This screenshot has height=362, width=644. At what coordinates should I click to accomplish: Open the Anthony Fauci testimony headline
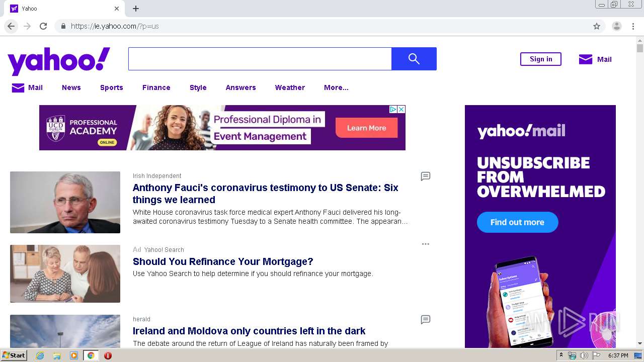(265, 194)
